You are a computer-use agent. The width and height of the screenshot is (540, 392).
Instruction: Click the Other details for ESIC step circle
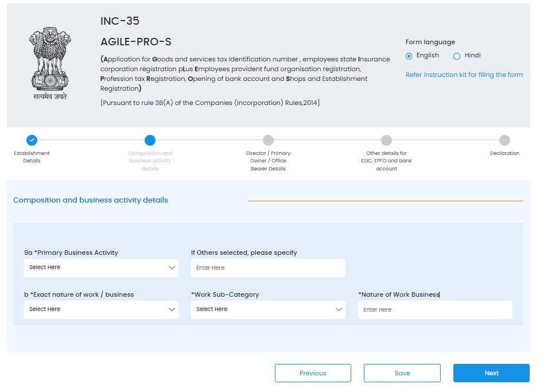click(386, 140)
